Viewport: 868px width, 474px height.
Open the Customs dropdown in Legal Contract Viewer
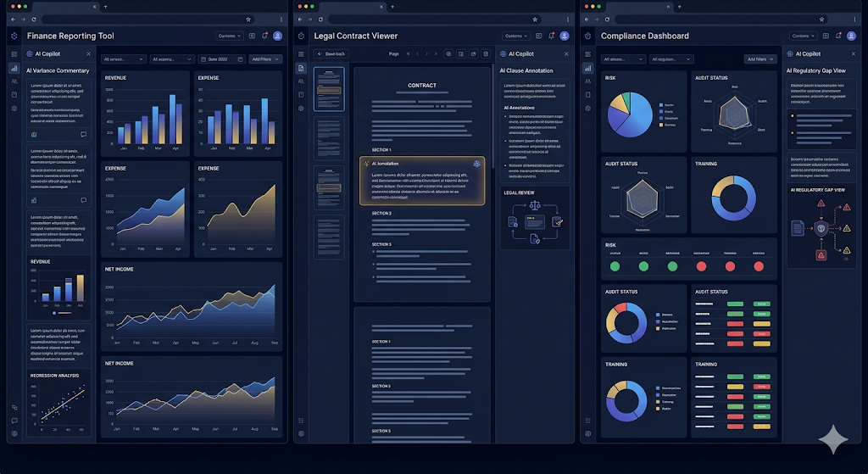pos(516,36)
